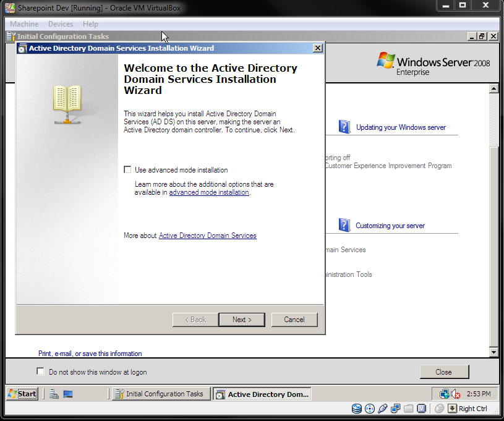Click the Initial Configuration Tasks title icon

pyautogui.click(x=11, y=36)
